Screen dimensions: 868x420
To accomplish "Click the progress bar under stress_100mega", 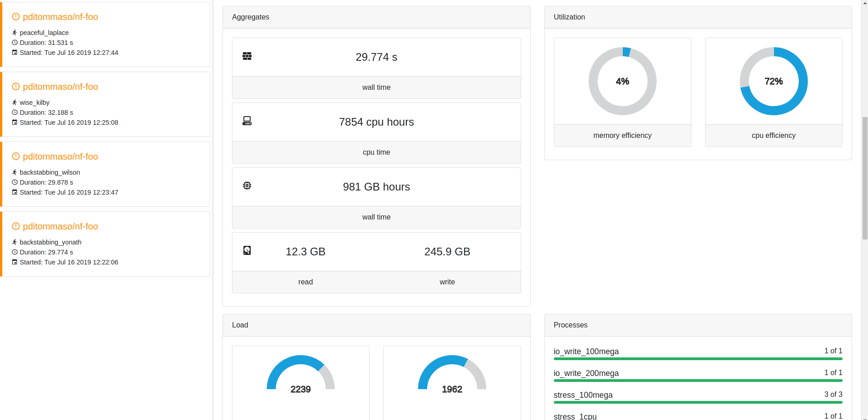I will (x=698, y=402).
